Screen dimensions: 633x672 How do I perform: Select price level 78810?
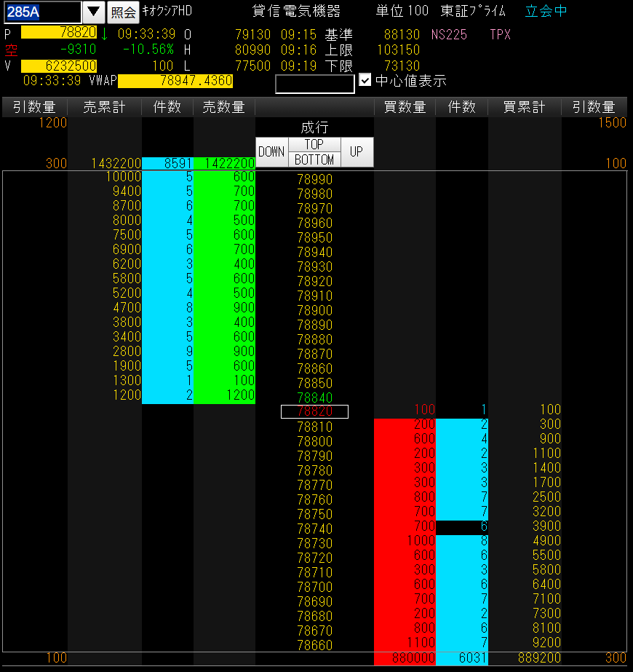tap(315, 427)
